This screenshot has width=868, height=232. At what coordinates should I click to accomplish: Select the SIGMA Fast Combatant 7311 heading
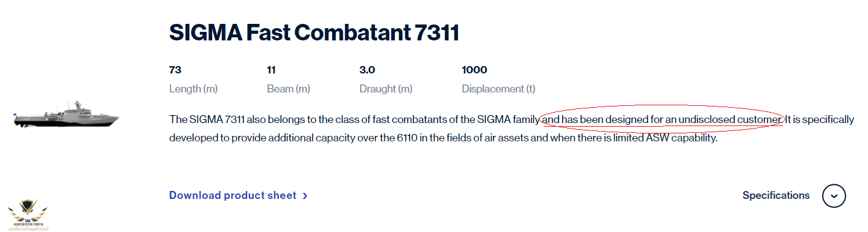pyautogui.click(x=314, y=33)
